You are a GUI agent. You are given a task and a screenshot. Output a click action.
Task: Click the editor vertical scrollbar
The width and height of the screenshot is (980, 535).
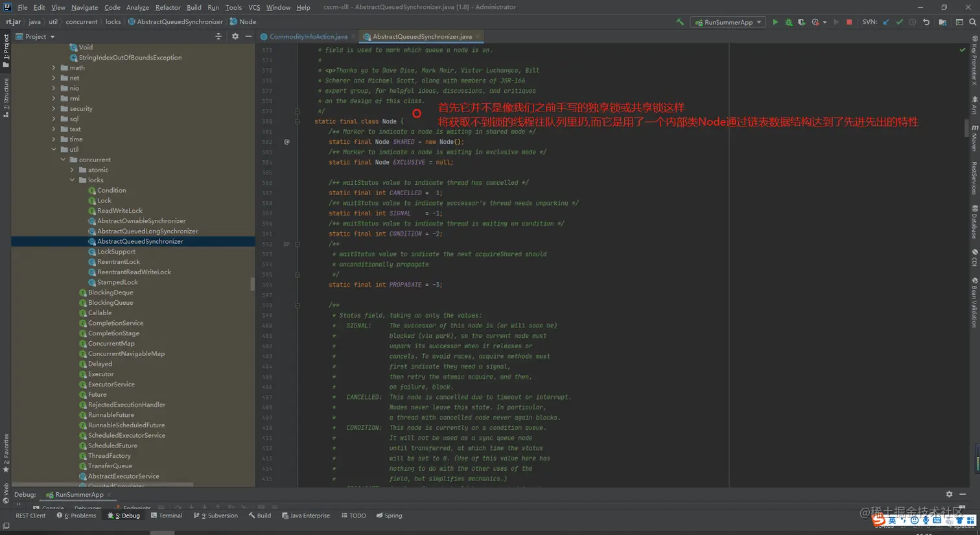click(966, 128)
